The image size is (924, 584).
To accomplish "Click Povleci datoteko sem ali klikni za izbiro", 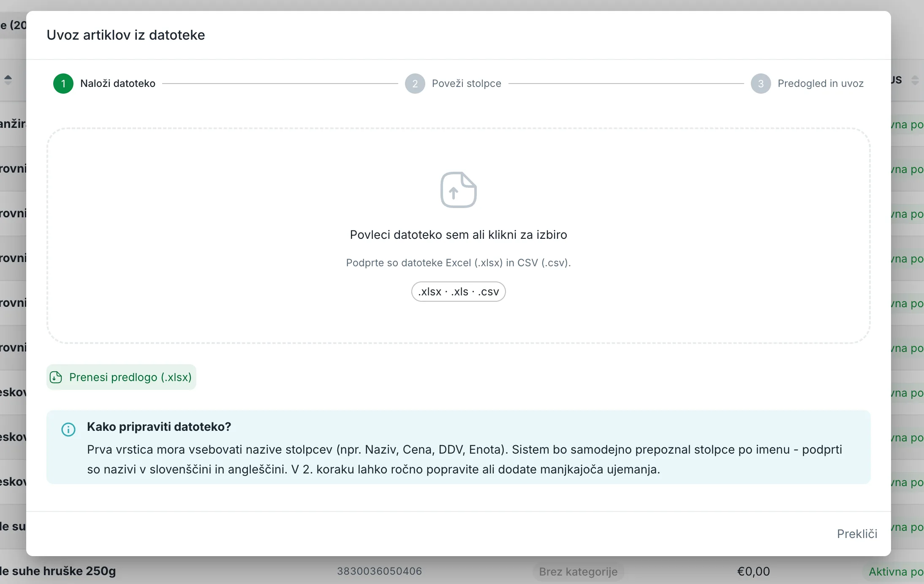I will click(459, 235).
